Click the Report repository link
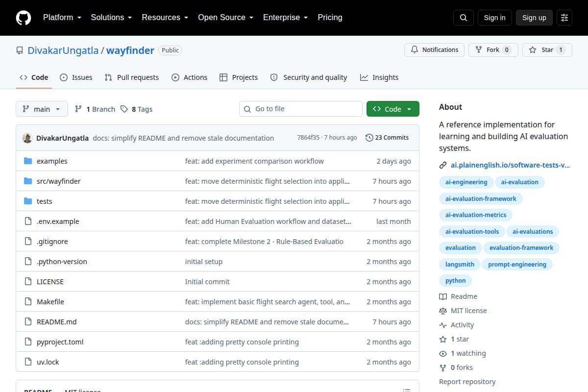Screen dimensions: 588x392 coord(467,382)
